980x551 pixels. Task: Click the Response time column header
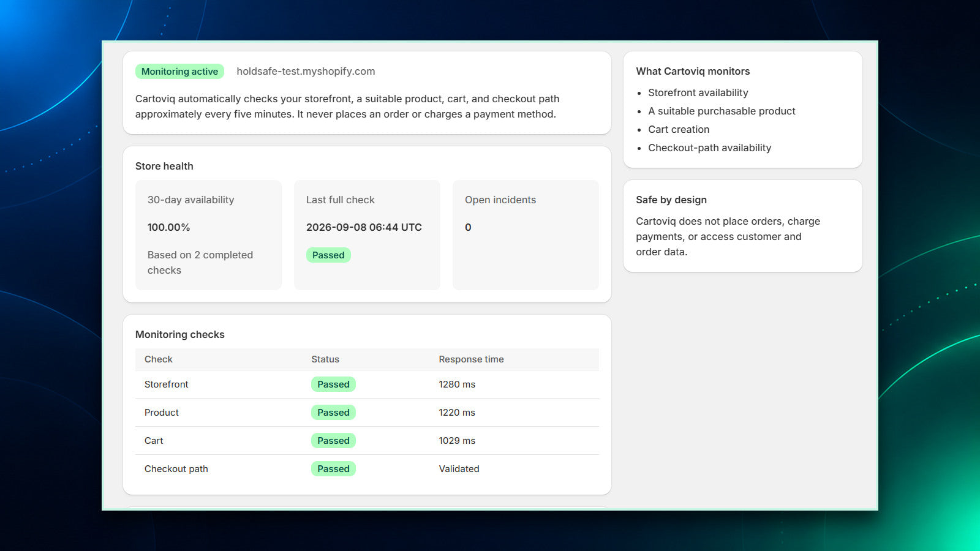tap(471, 359)
